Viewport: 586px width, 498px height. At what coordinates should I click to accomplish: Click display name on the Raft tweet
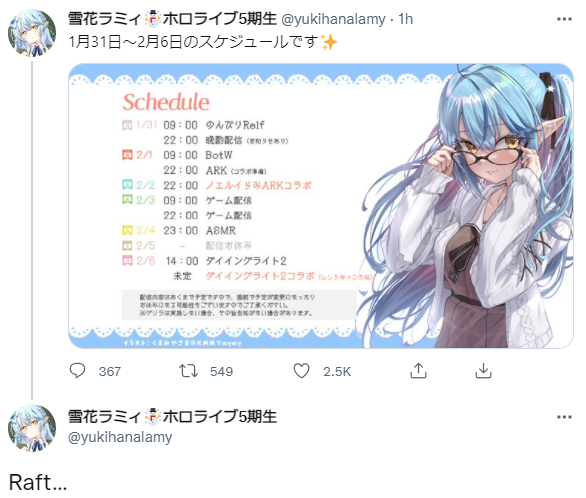tap(172, 416)
